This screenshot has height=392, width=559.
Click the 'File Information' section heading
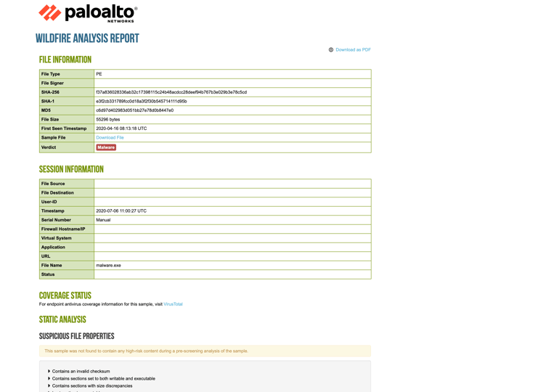(x=65, y=60)
